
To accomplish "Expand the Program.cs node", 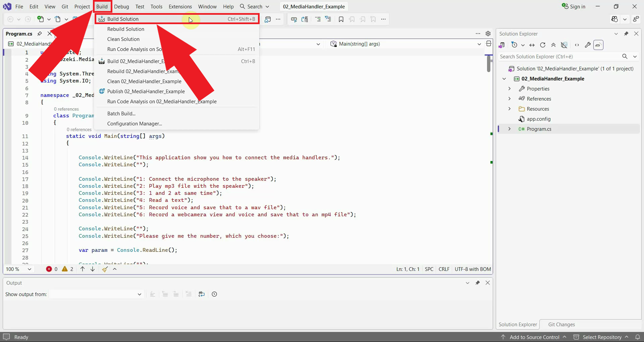I will [x=509, y=129].
